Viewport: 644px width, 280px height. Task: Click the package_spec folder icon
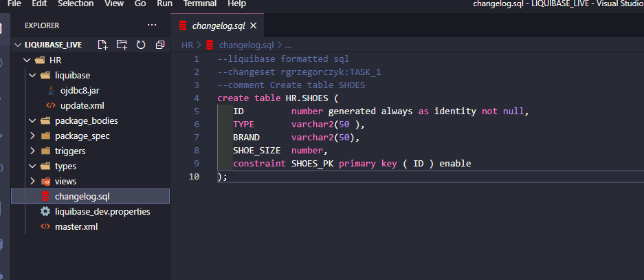tap(45, 136)
